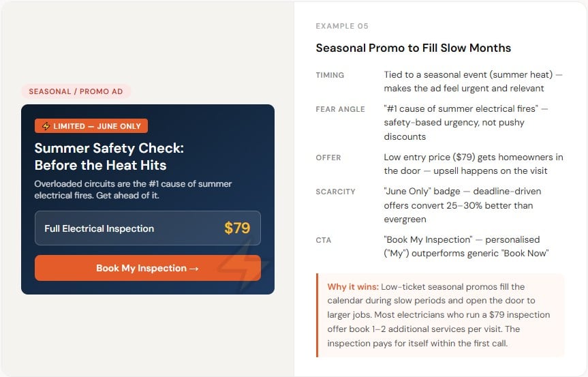Select the Limited — June Only badge

click(x=91, y=126)
